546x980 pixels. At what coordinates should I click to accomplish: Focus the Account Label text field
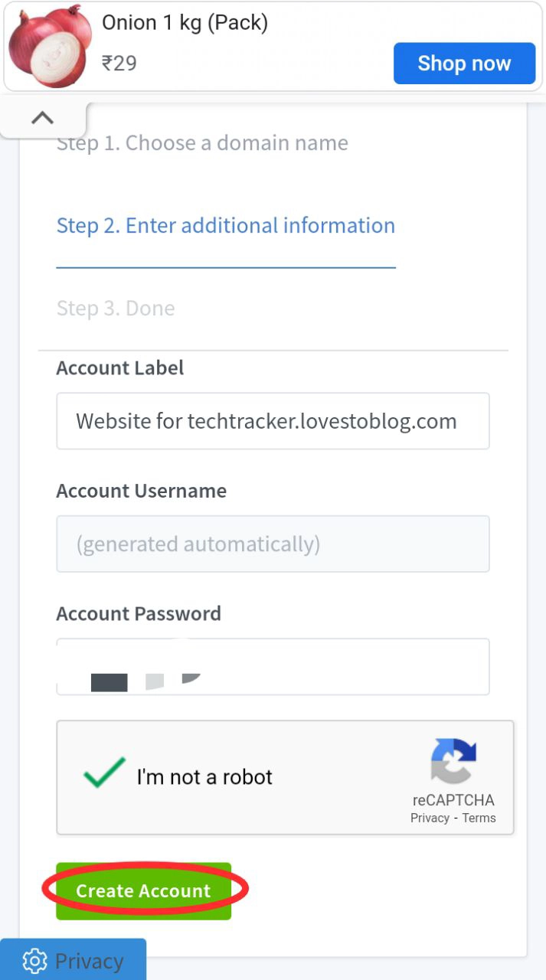coord(273,421)
